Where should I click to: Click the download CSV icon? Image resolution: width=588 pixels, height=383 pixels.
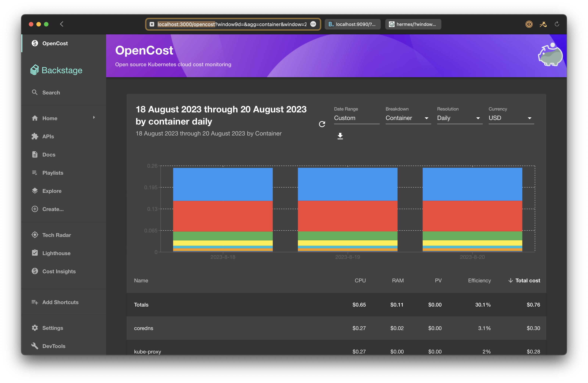coord(340,136)
